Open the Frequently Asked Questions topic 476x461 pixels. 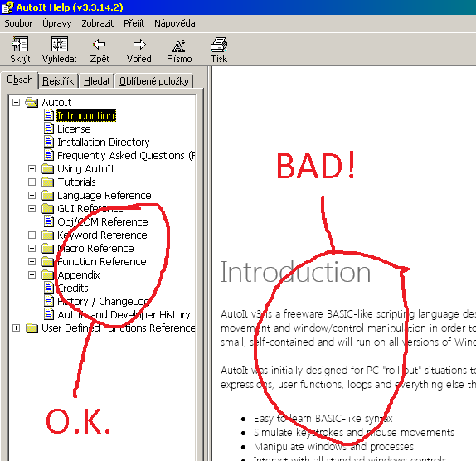pyautogui.click(x=126, y=155)
